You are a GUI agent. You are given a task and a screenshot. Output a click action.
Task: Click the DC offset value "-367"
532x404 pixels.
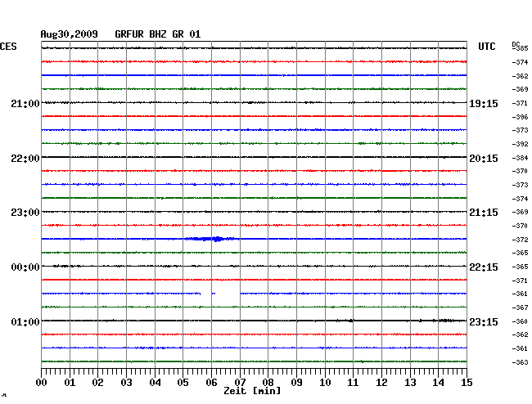point(520,307)
